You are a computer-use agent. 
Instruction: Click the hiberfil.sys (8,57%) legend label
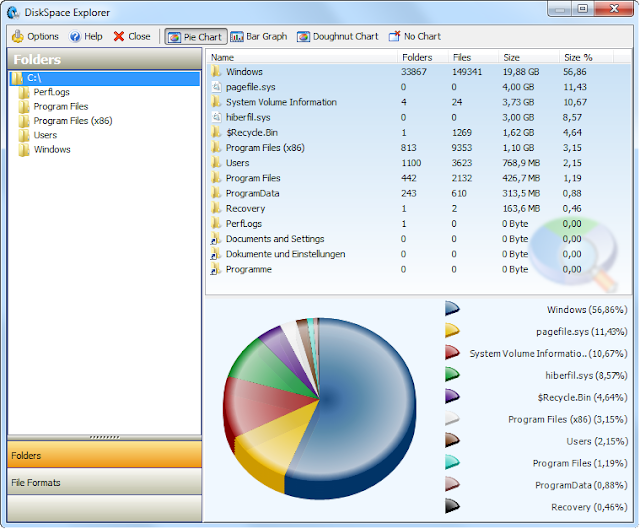click(x=586, y=376)
